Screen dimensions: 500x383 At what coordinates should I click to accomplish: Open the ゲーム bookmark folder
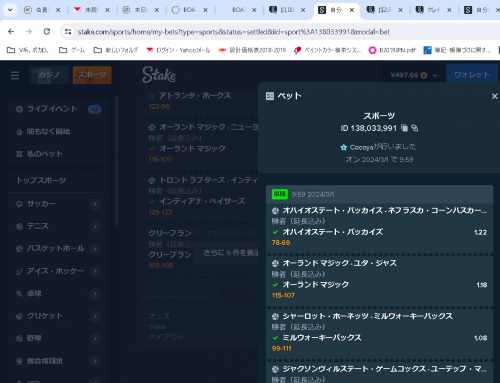(x=72, y=50)
